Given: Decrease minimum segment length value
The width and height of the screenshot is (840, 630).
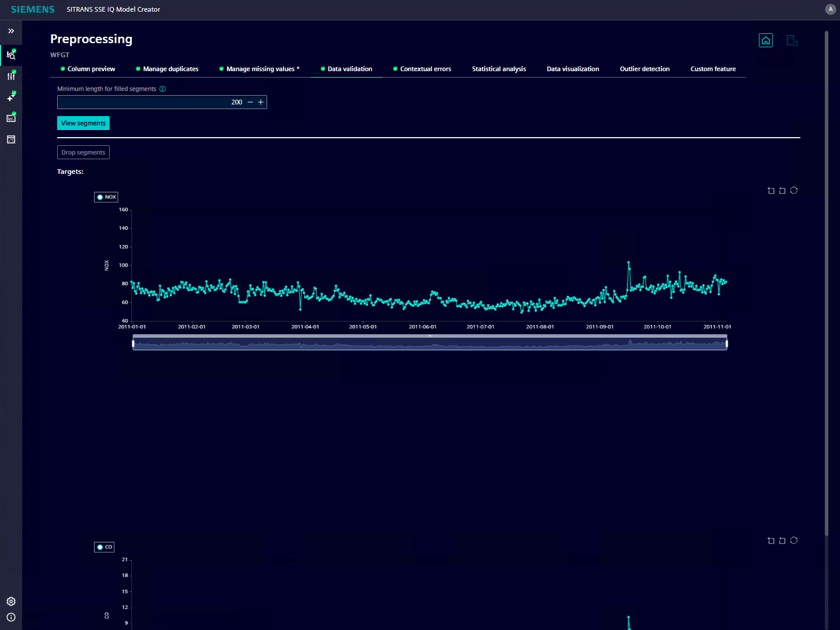Looking at the screenshot, I should pos(250,102).
